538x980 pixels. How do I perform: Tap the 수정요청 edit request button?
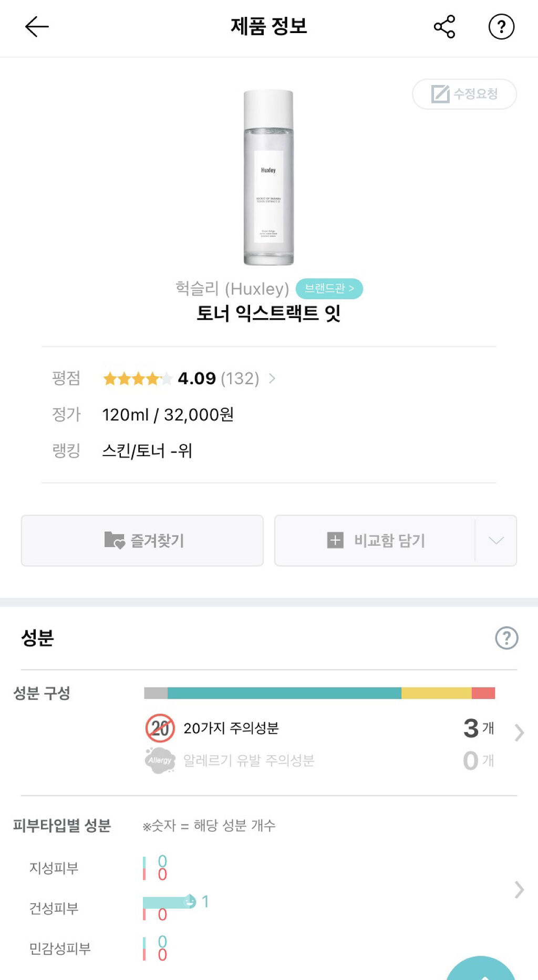coord(464,94)
